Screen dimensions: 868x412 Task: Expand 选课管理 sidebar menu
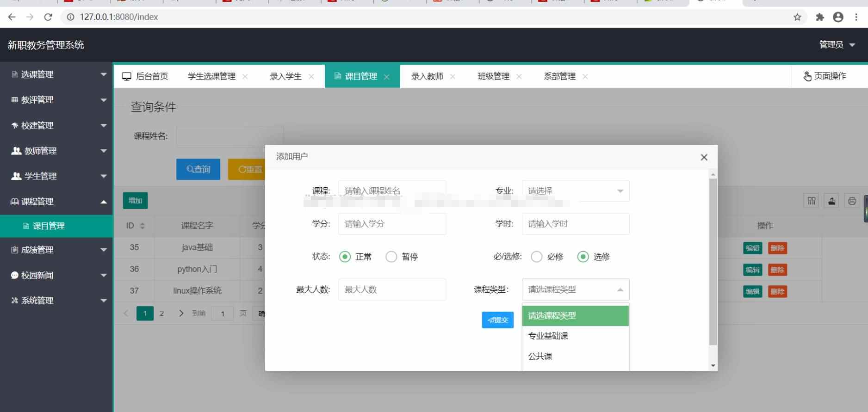coord(56,74)
